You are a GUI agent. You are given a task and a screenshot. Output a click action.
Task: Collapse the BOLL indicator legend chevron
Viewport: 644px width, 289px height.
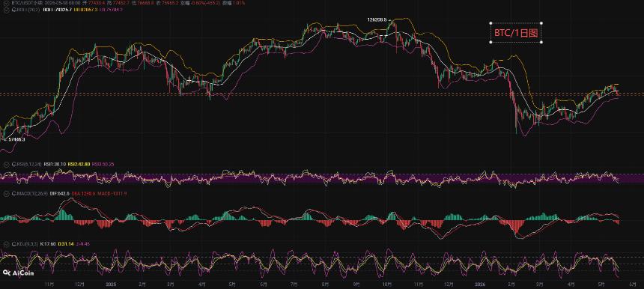(x=6, y=10)
